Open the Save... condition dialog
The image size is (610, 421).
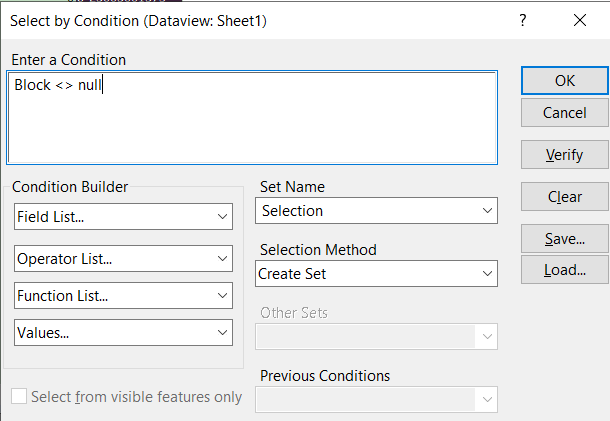point(564,240)
